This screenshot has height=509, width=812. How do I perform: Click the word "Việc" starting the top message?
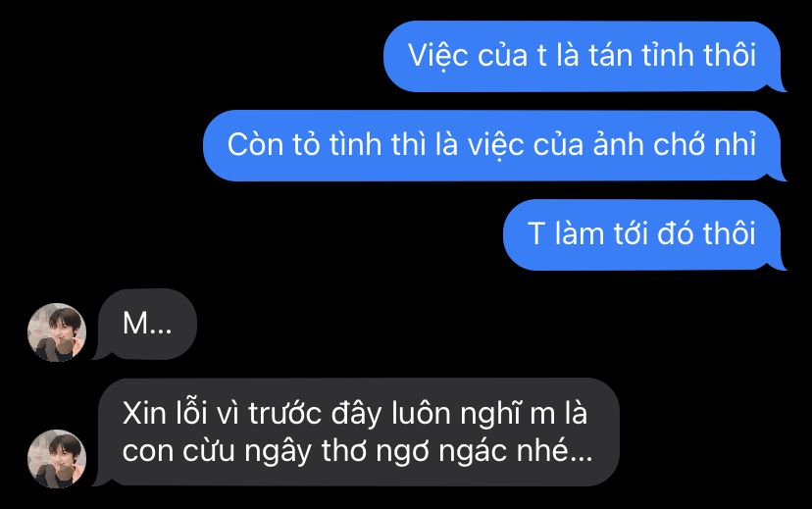point(438,56)
